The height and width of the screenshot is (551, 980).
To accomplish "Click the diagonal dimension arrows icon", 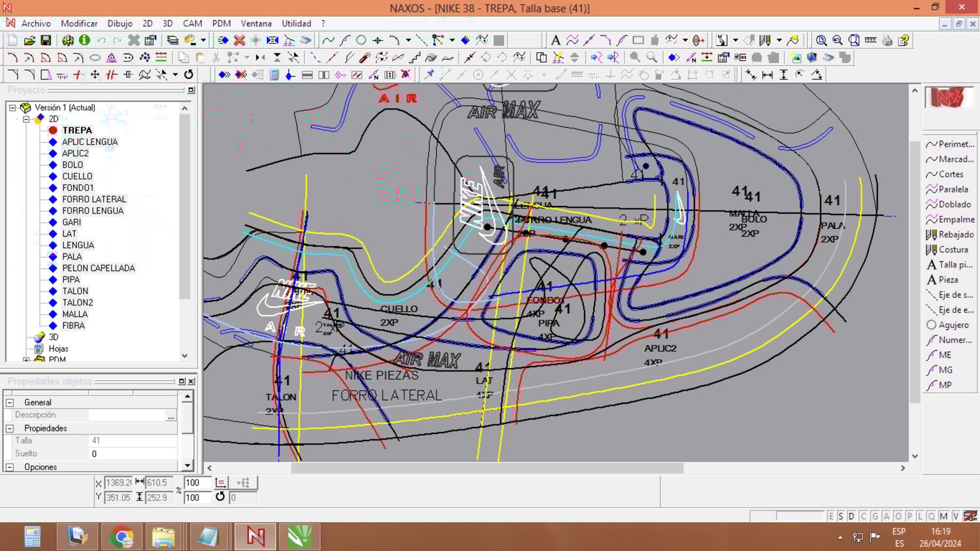I will click(x=751, y=75).
